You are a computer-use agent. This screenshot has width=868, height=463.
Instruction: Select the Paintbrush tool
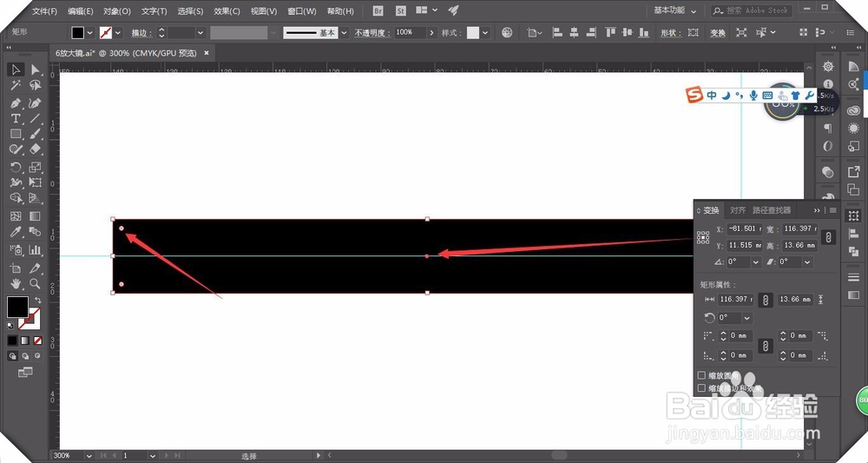36,134
